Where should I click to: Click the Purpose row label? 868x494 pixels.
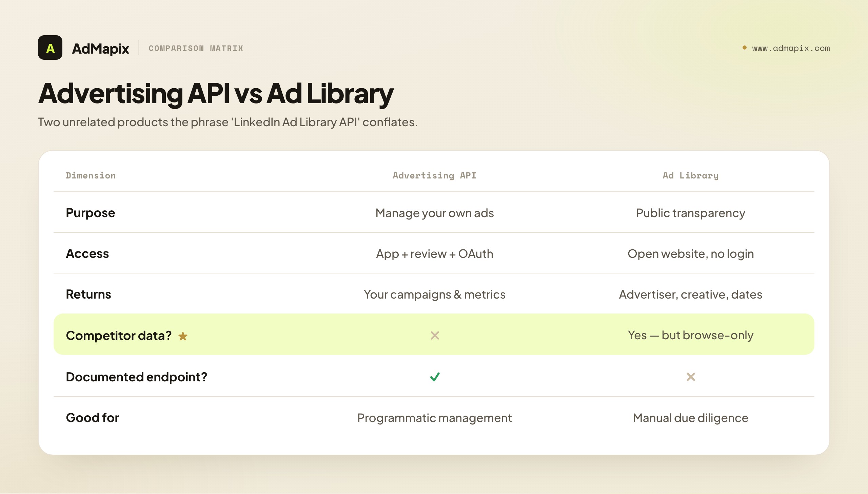(91, 213)
